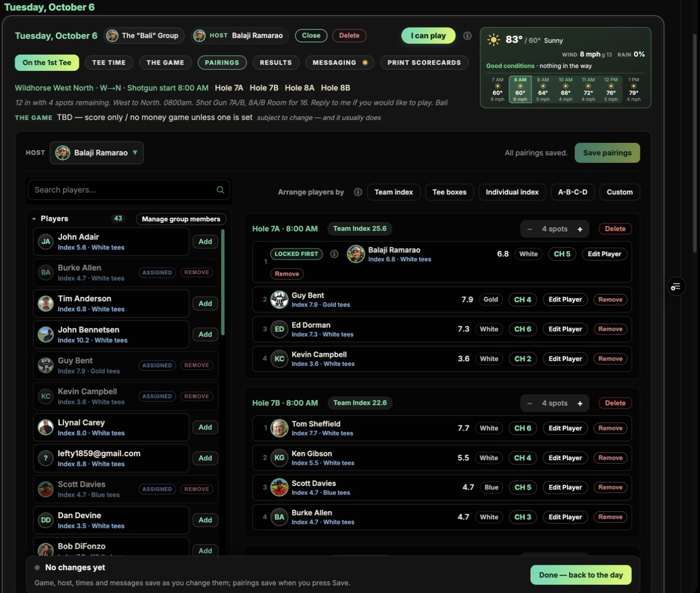Select A-B-C-D arrangement option
This screenshot has width=700, height=593.
click(x=572, y=192)
